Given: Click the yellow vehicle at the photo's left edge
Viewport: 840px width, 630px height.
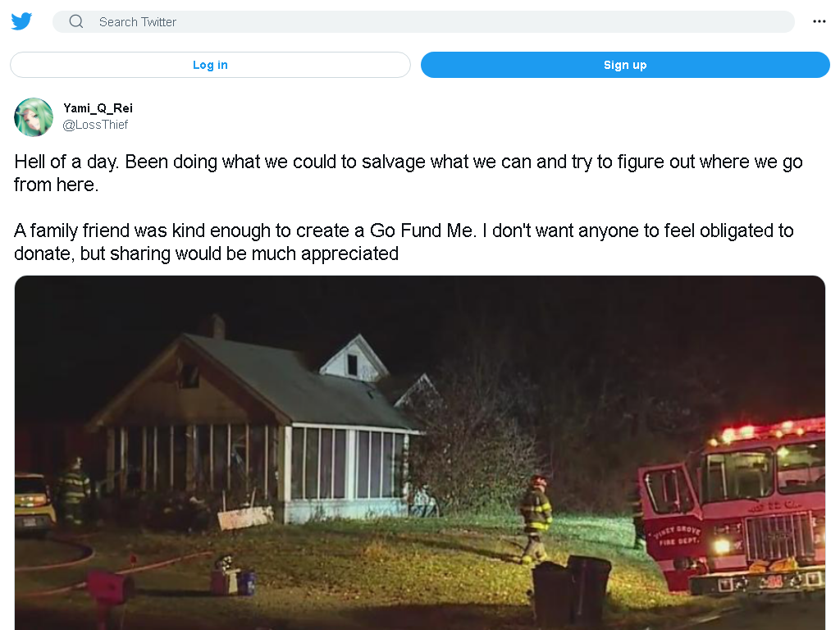Looking at the screenshot, I should click(33, 504).
